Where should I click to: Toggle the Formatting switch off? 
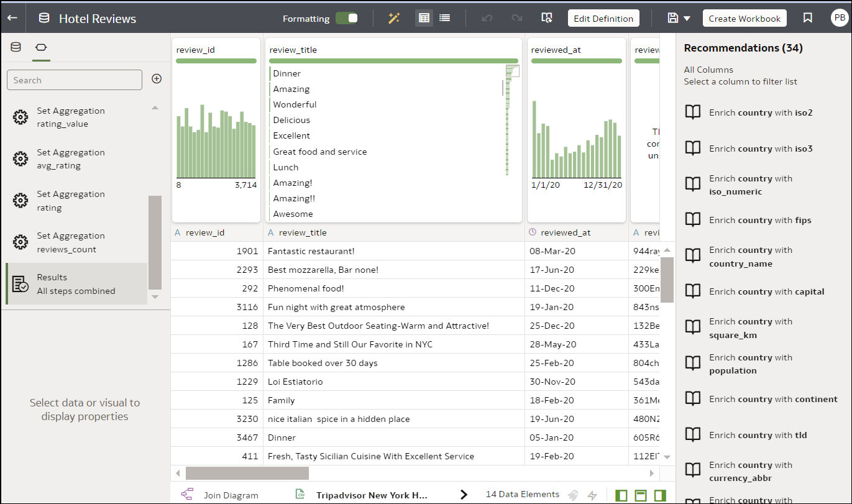(347, 19)
